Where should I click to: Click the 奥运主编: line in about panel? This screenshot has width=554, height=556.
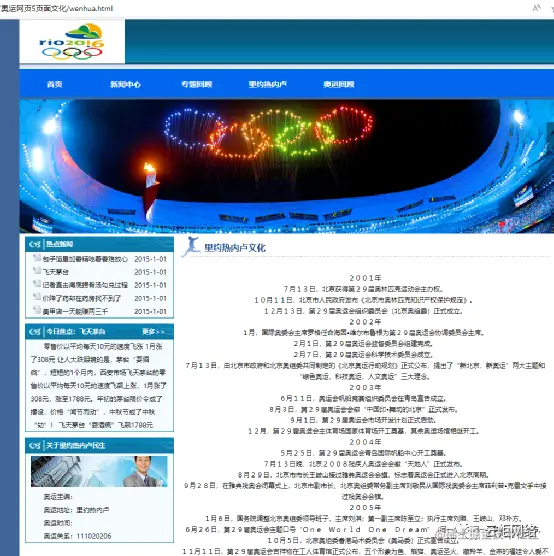(58, 497)
